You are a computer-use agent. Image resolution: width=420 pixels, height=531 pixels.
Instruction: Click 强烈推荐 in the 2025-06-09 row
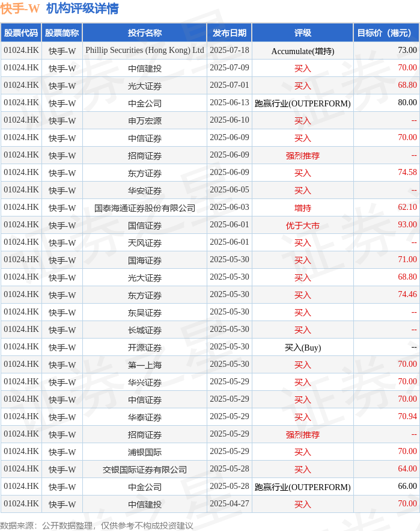tap(303, 156)
